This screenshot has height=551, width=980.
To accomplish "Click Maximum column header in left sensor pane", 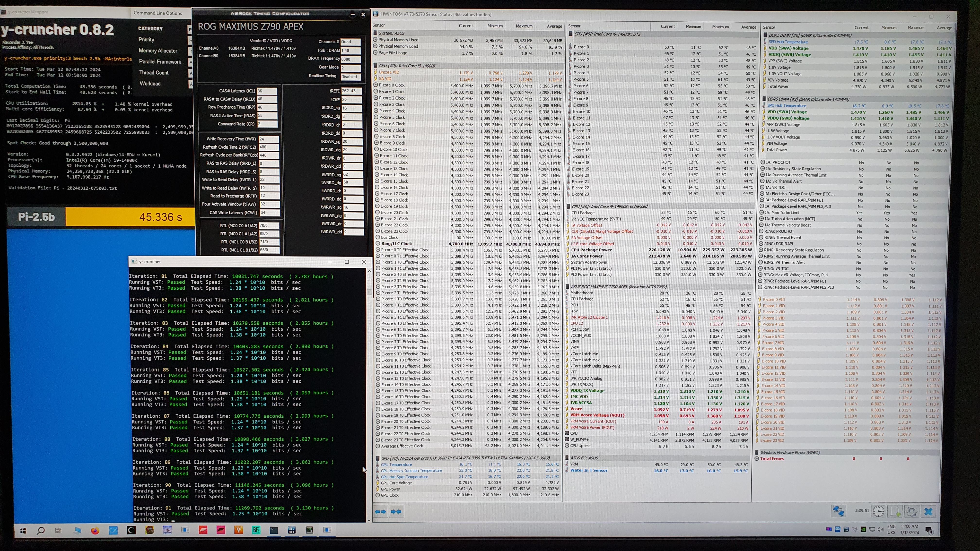I will point(524,26).
